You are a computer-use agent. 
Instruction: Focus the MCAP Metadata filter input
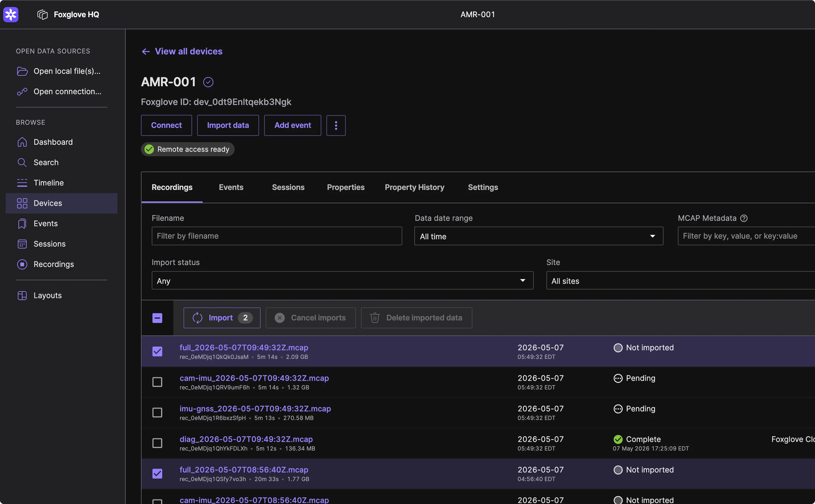click(x=746, y=236)
